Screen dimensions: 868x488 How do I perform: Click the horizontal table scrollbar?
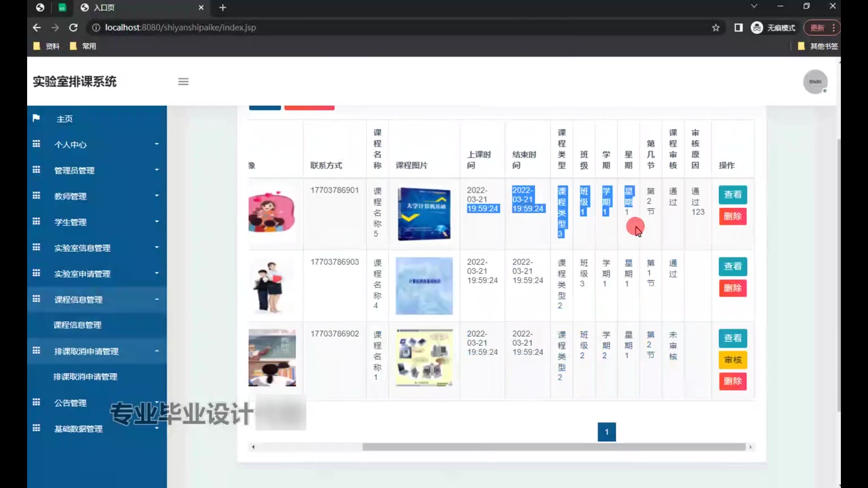pyautogui.click(x=553, y=447)
